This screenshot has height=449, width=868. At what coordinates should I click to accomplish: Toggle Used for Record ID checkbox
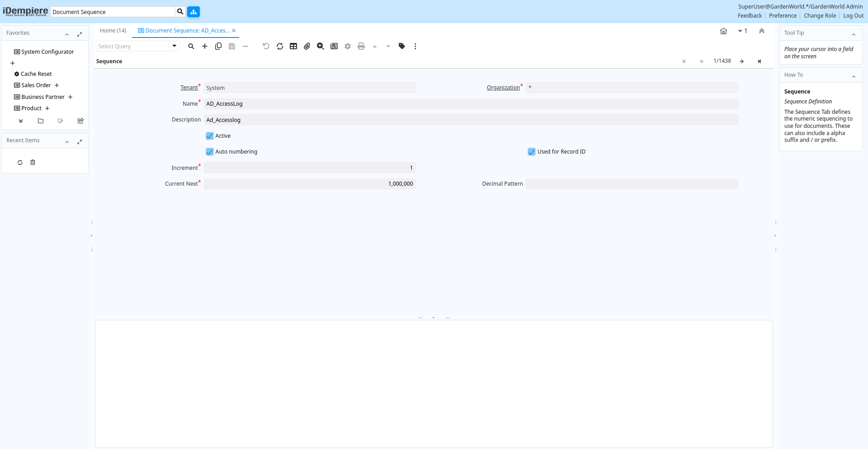point(532,152)
